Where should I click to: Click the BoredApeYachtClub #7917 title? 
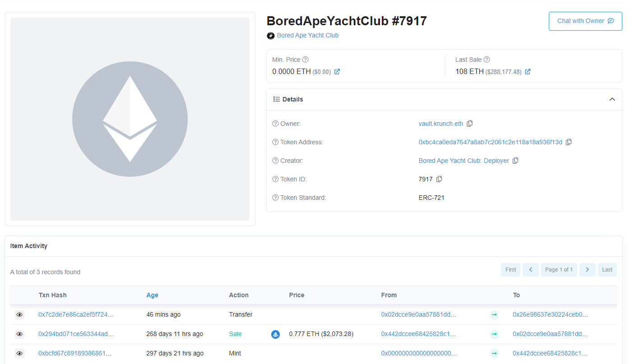(x=347, y=21)
